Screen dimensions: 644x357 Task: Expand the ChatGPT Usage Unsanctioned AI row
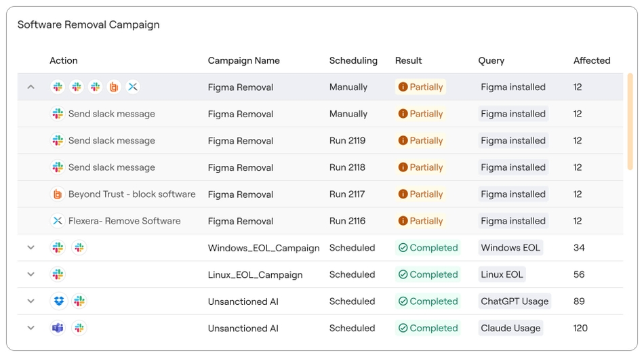tap(31, 301)
